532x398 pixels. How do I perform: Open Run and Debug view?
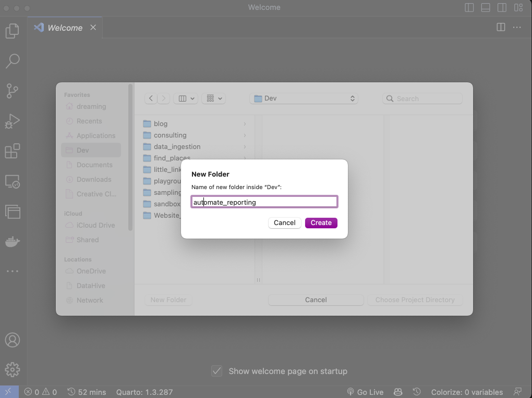(x=13, y=121)
